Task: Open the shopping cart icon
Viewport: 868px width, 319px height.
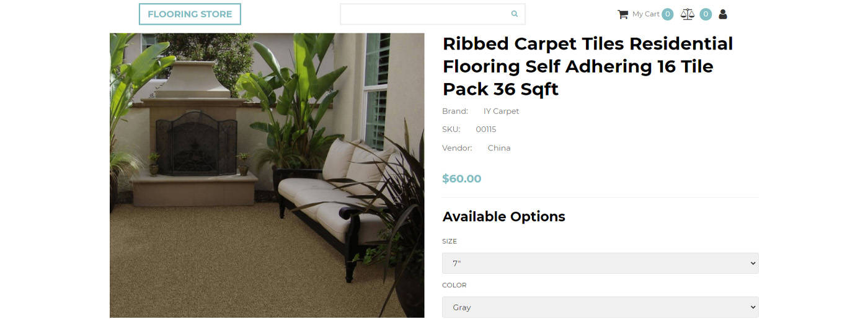Action: coord(622,14)
